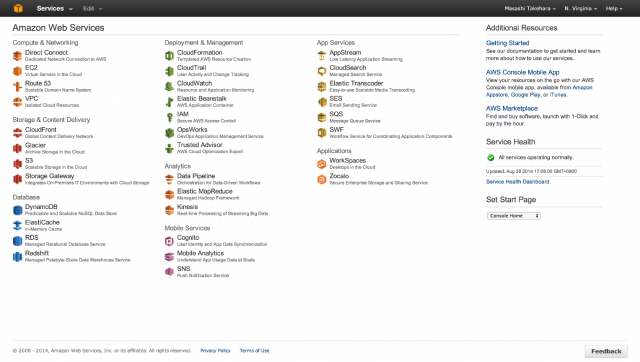Select the Route 53 icon

(17, 87)
